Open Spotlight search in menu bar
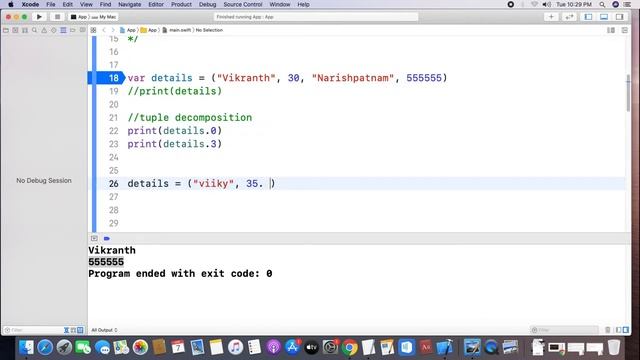 [x=602, y=4]
